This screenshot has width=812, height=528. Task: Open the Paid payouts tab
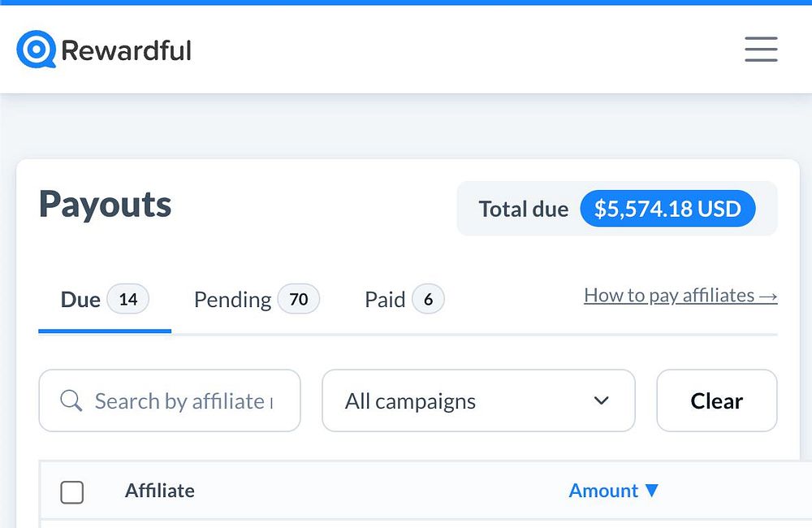(385, 300)
